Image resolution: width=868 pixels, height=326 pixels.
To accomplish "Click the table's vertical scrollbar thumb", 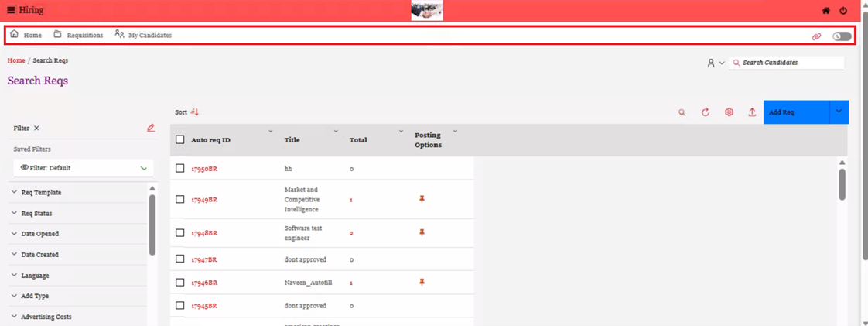I will pos(842,184).
